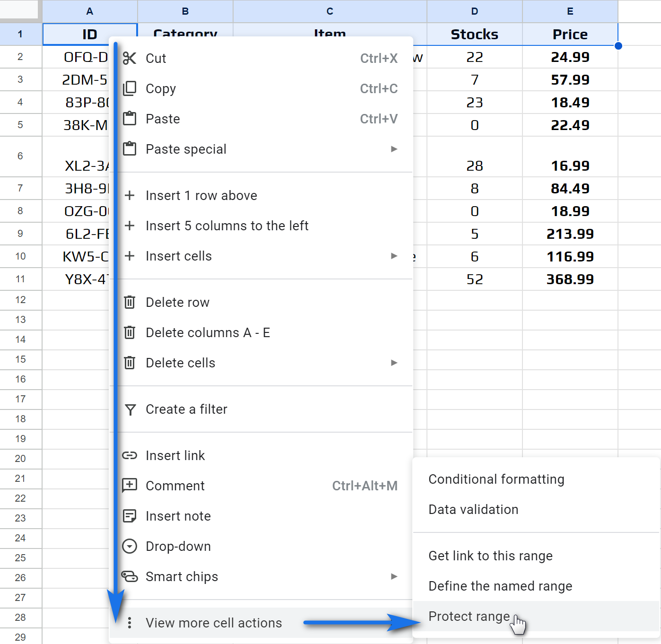The width and height of the screenshot is (661, 644).
Task: Click the stocks cell showing 52
Action: pyautogui.click(x=475, y=279)
